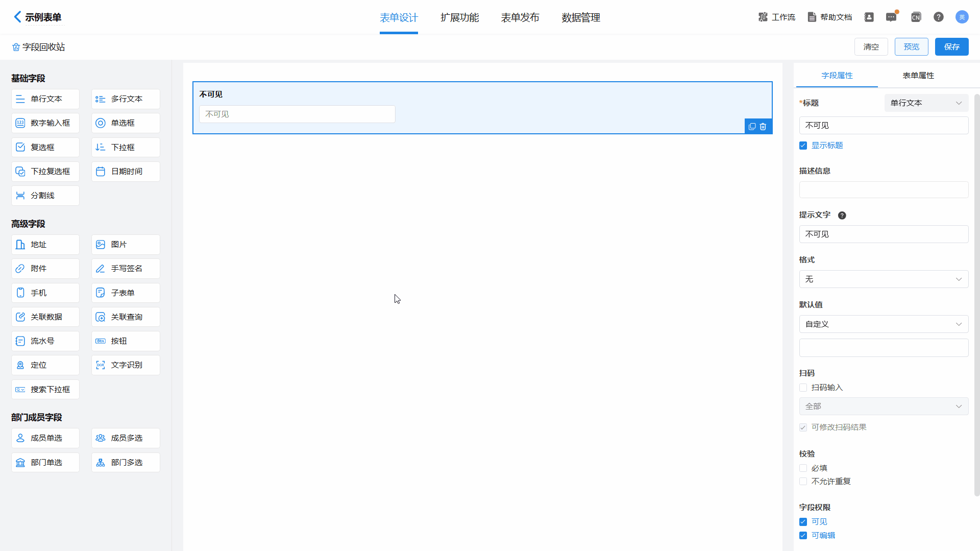The width and height of the screenshot is (980, 551).
Task: Add a 分割线 field
Action: pos(45,196)
